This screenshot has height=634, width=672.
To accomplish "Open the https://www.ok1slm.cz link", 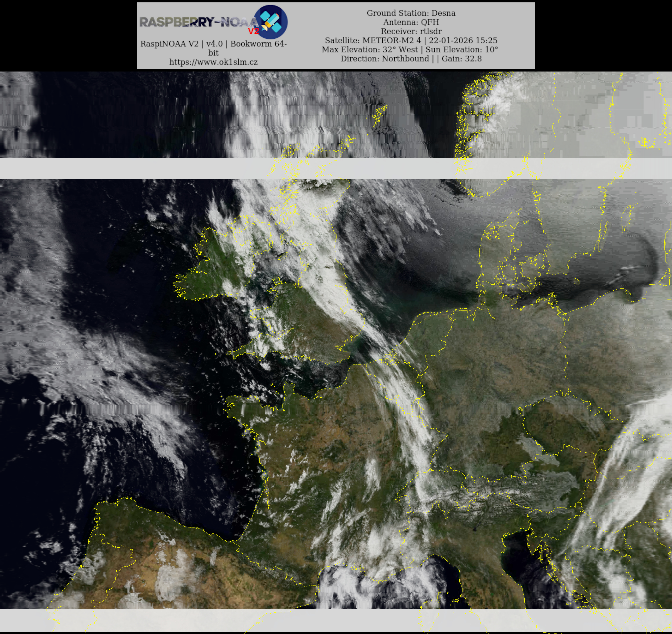I will 213,62.
